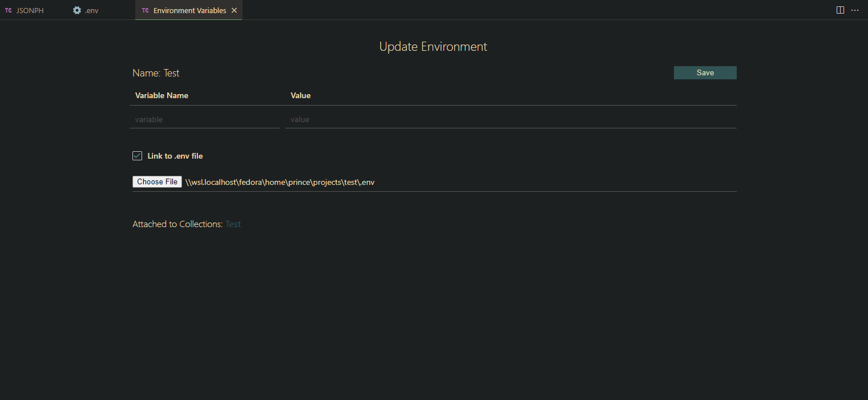This screenshot has height=400, width=868.
Task: Switch to the JSONPH tab
Action: tap(30, 10)
